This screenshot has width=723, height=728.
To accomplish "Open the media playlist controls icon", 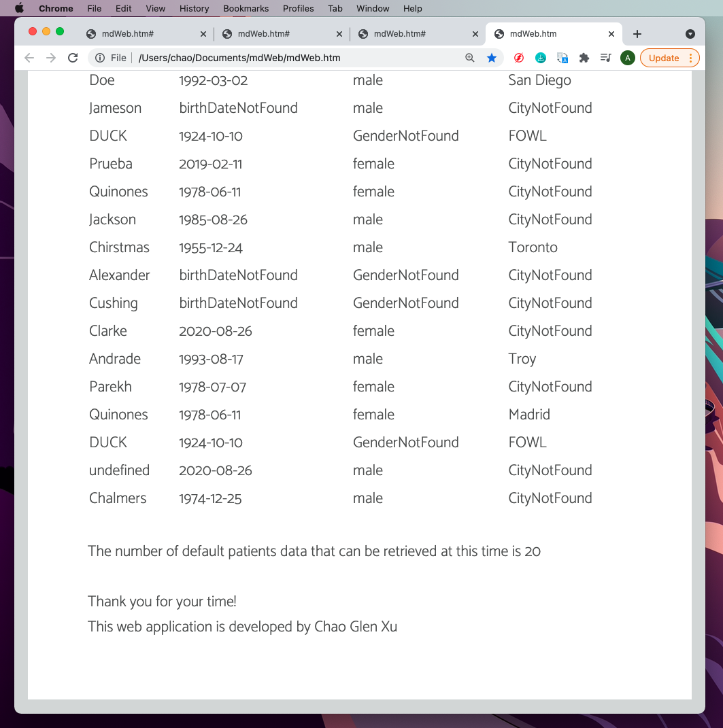I will 605,58.
